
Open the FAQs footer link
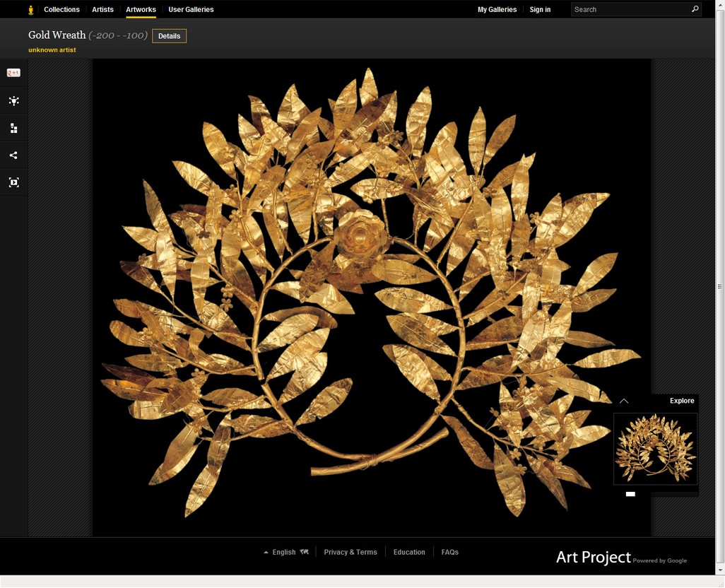click(450, 552)
